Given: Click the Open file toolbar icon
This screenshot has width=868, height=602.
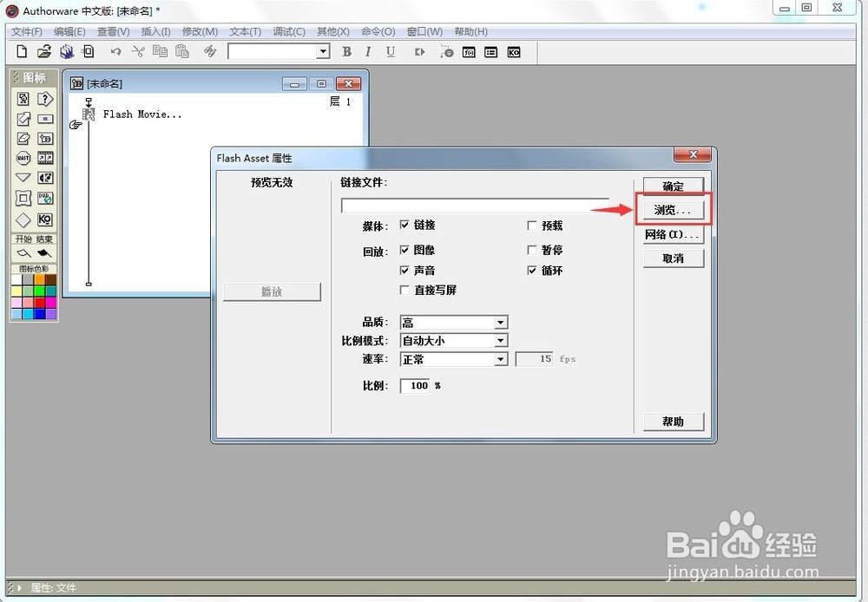Looking at the screenshot, I should (x=44, y=51).
